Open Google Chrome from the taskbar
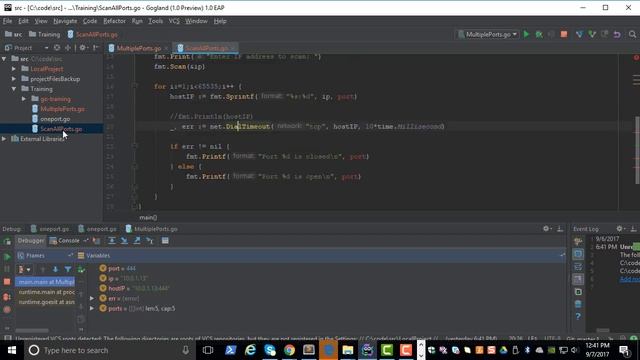The height and width of the screenshot is (360, 640). (289, 350)
